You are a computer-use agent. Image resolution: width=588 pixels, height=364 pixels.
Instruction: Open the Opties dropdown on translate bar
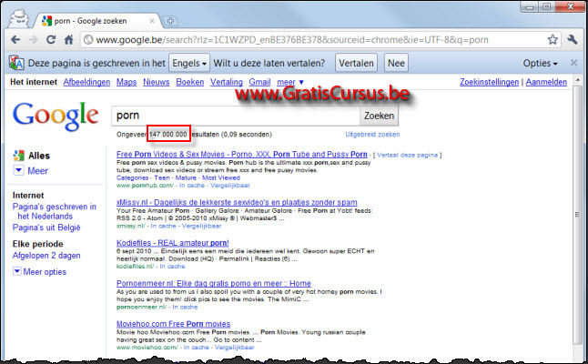pyautogui.click(x=541, y=63)
